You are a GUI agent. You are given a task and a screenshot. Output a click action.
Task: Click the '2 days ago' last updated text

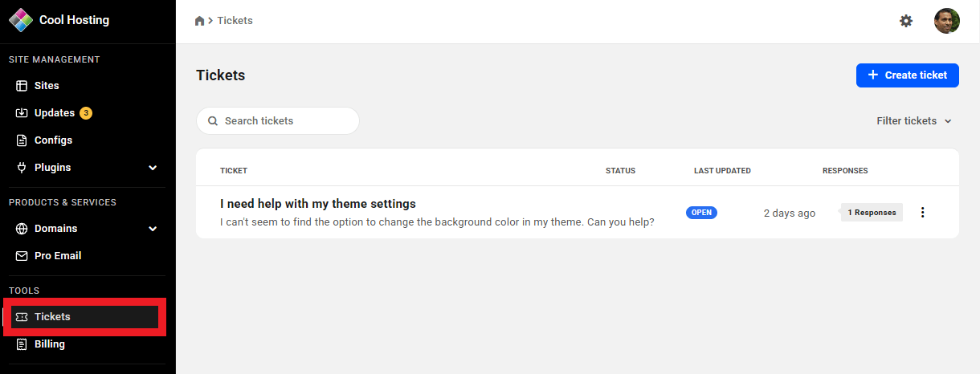(790, 213)
